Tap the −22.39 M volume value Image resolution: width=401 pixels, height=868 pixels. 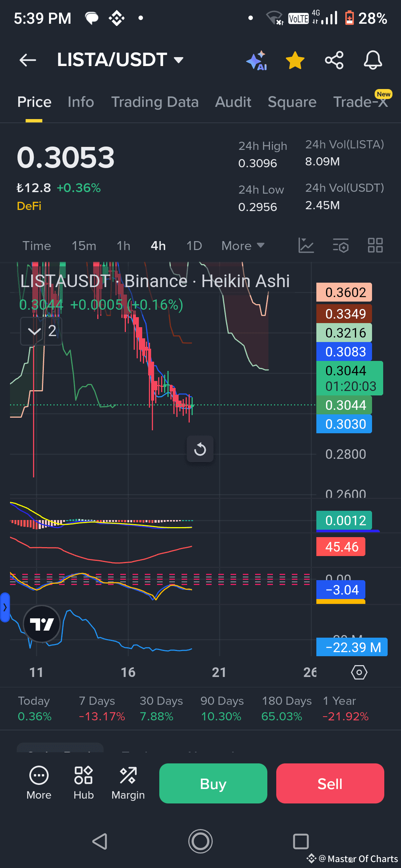352,647
